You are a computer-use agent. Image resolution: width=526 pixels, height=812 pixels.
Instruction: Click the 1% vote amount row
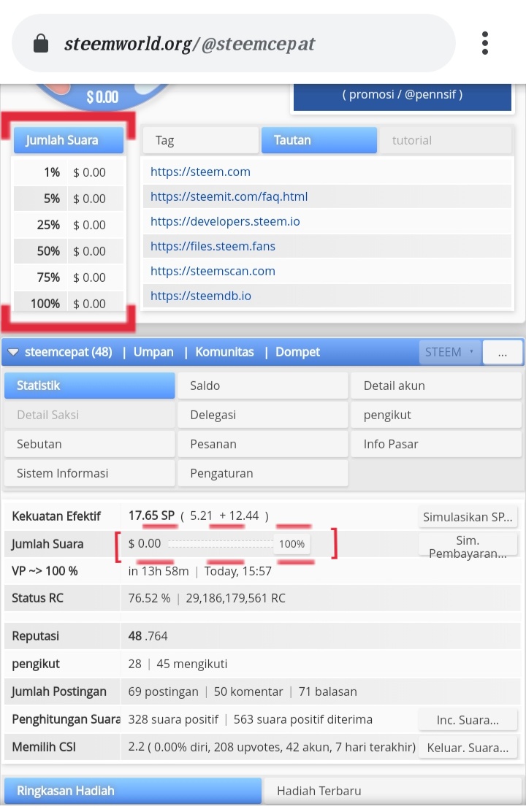coord(69,172)
